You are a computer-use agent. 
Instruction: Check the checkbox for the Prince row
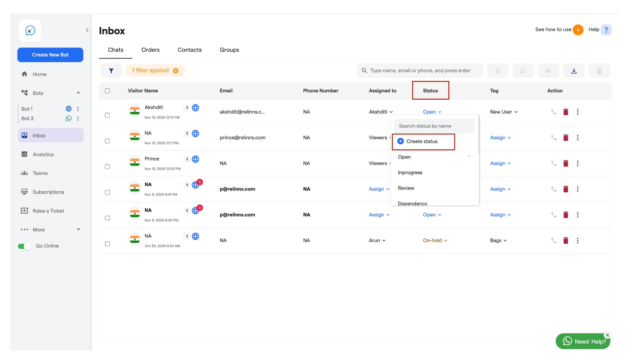pyautogui.click(x=108, y=166)
